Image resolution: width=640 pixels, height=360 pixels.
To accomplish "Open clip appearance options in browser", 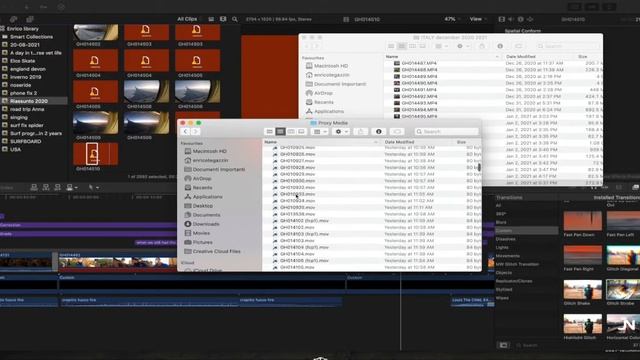I will (211, 19).
